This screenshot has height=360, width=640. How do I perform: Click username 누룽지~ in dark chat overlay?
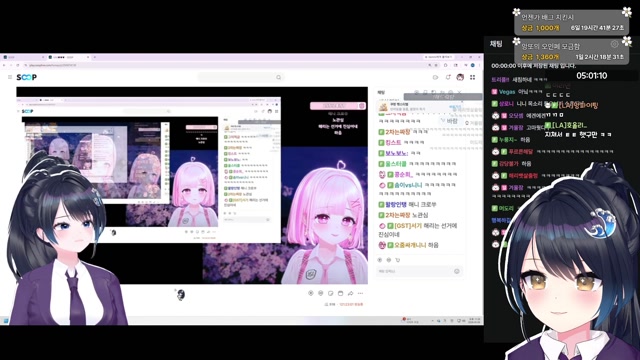coord(508,140)
